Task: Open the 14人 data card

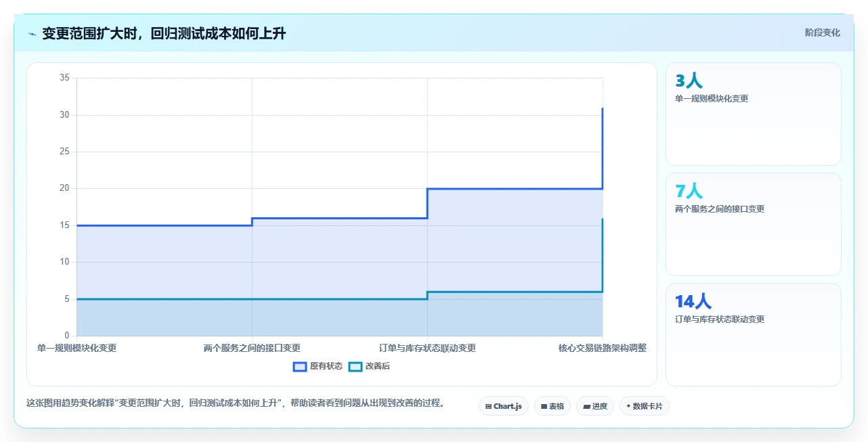Action: click(x=754, y=334)
